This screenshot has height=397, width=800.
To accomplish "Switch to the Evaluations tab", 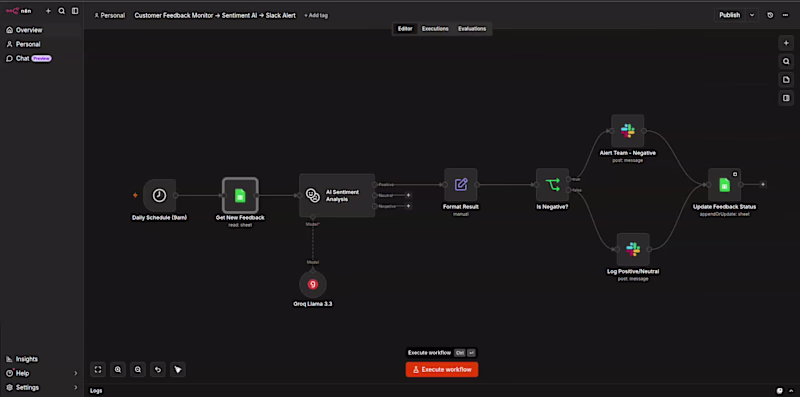I will click(472, 29).
